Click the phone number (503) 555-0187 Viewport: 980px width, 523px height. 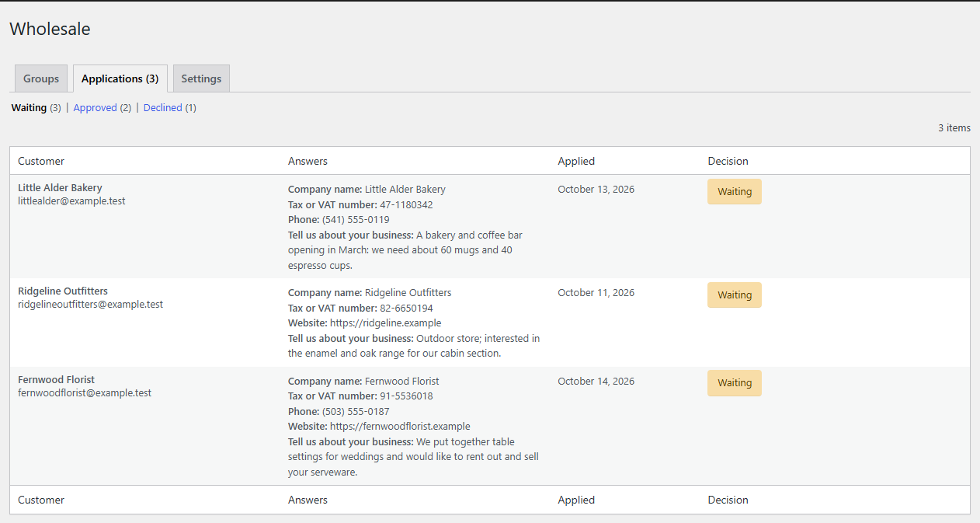[356, 412]
